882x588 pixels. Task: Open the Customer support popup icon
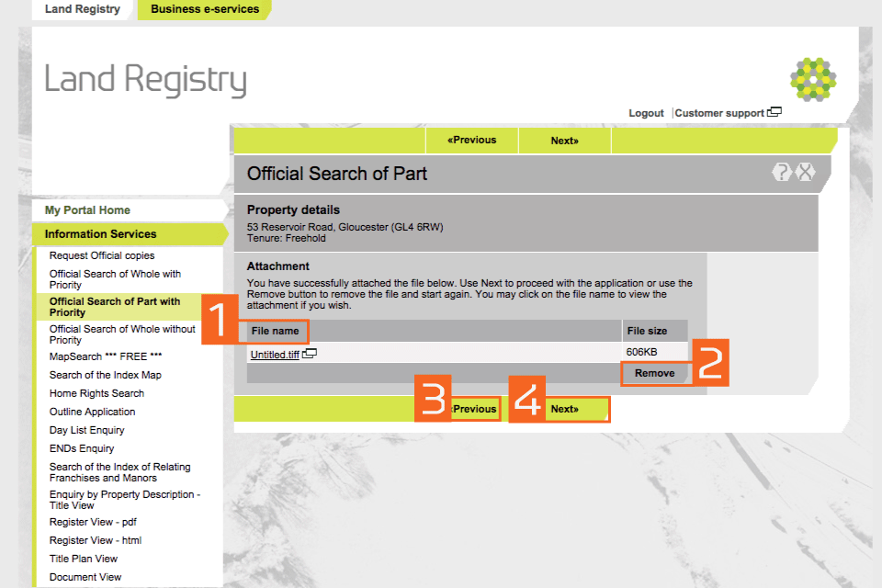coord(774,112)
